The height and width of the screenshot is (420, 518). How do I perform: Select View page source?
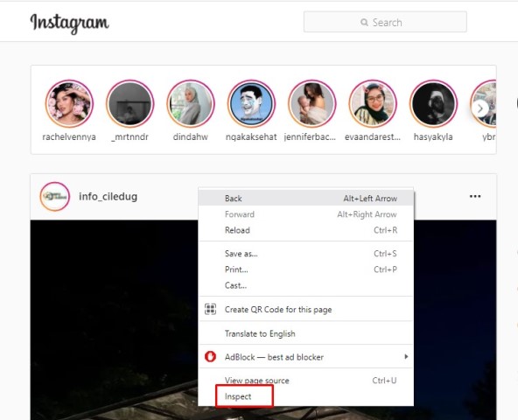(306, 381)
